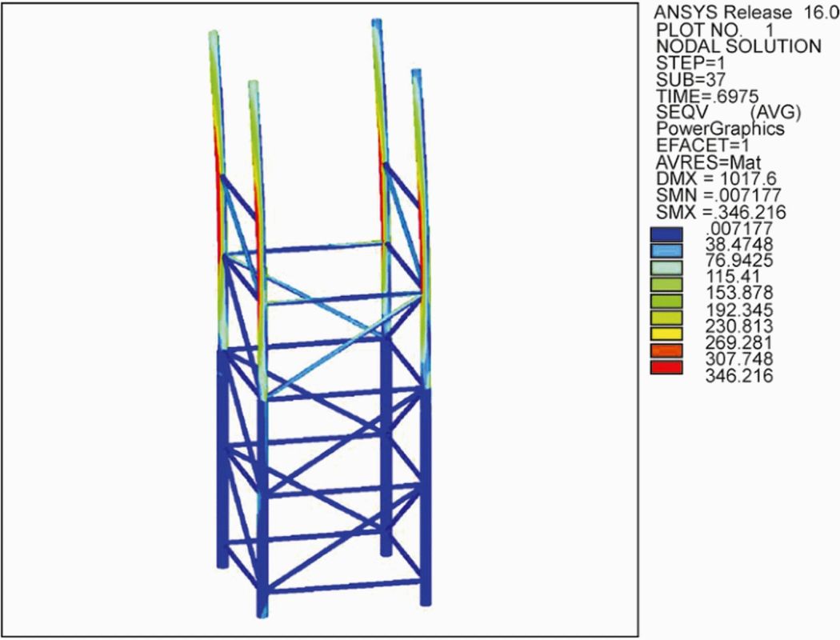Select the "PLOT NO. 1" line
The width and height of the screenshot is (840, 640).
[x=714, y=30]
